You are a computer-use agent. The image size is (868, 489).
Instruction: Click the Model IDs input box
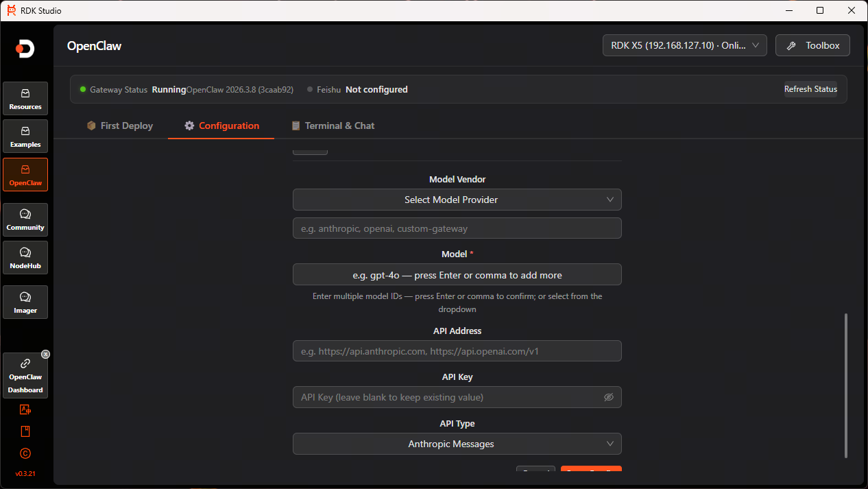457,275
